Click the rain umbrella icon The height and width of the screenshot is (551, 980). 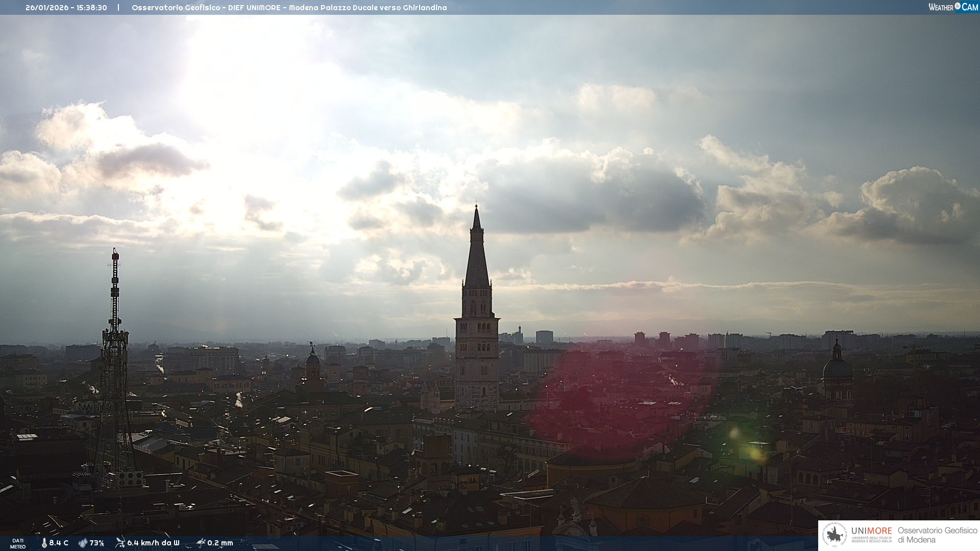click(x=201, y=543)
